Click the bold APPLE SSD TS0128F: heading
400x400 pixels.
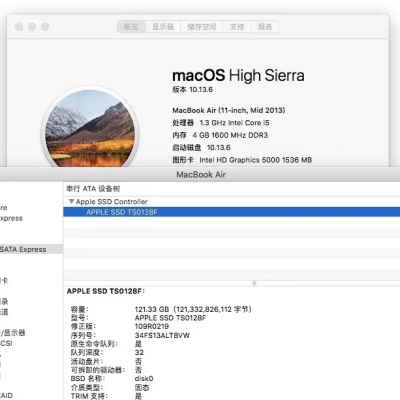[x=106, y=291]
